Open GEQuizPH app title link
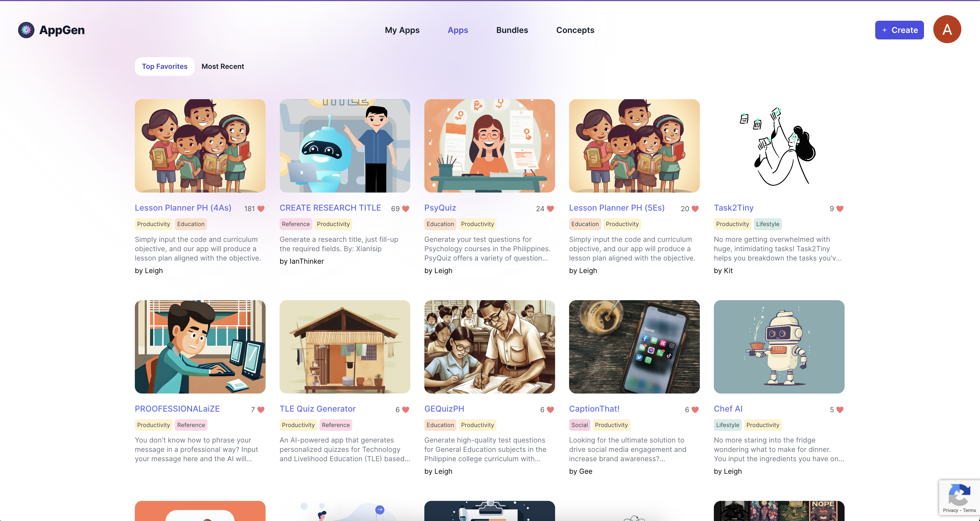 click(x=444, y=409)
